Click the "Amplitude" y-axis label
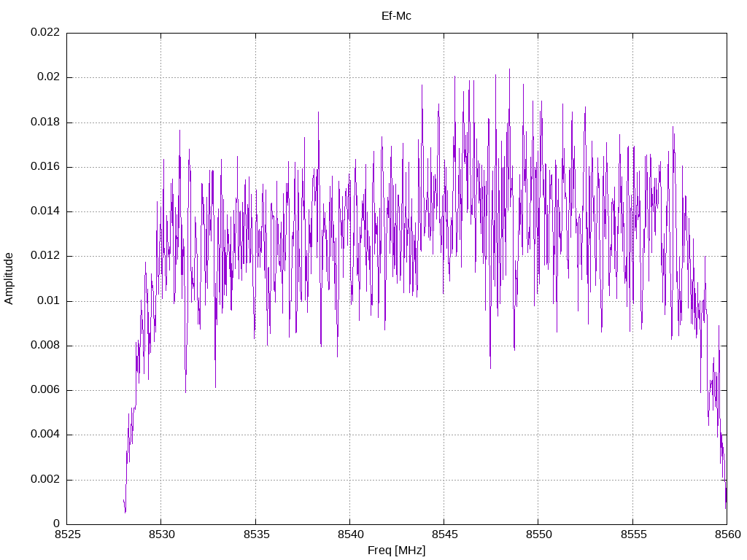Screen dimensions: 747x560 coord(9,279)
